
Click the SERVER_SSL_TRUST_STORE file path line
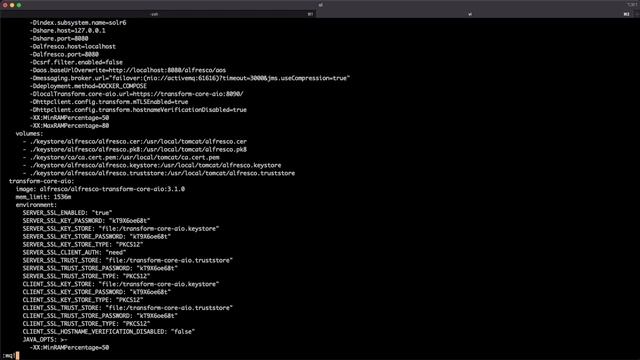(128, 260)
